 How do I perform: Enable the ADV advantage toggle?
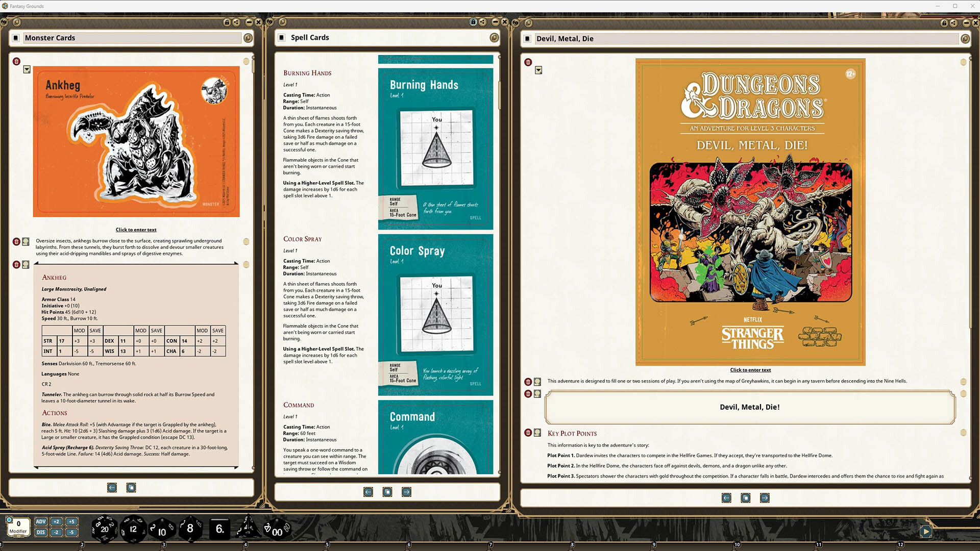[x=40, y=521]
